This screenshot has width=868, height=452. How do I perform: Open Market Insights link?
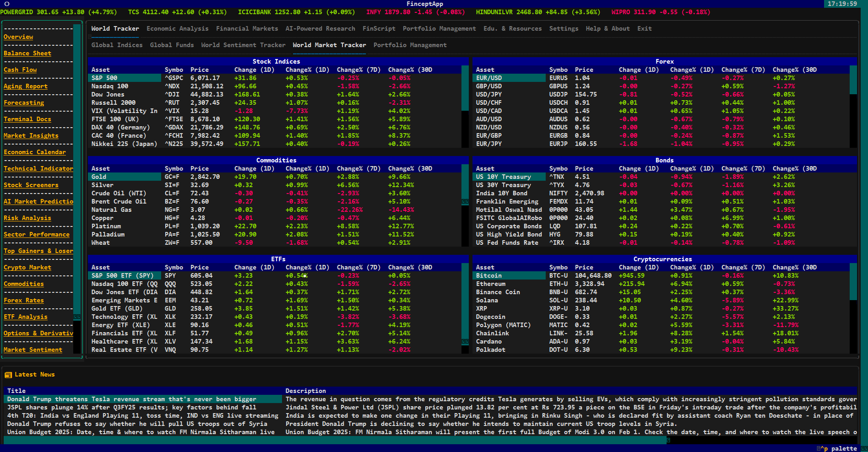click(x=31, y=135)
